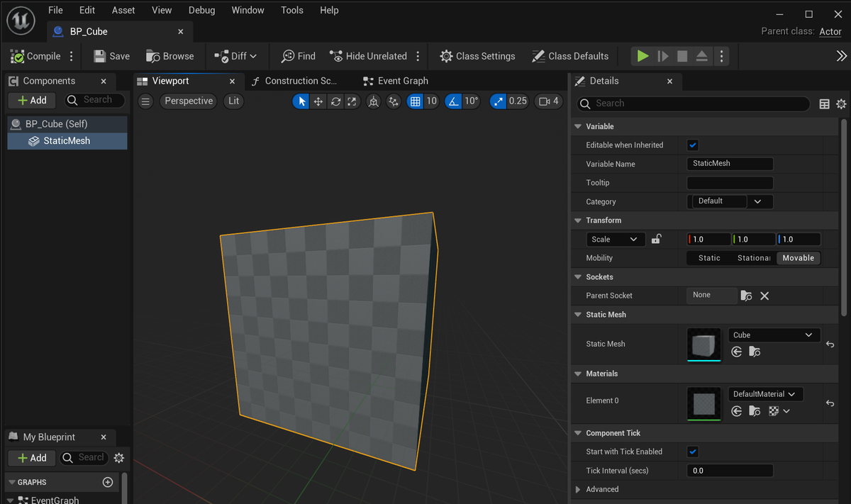The height and width of the screenshot is (504, 851).
Task: Reset Element 0 material to default arrow
Action: [830, 403]
